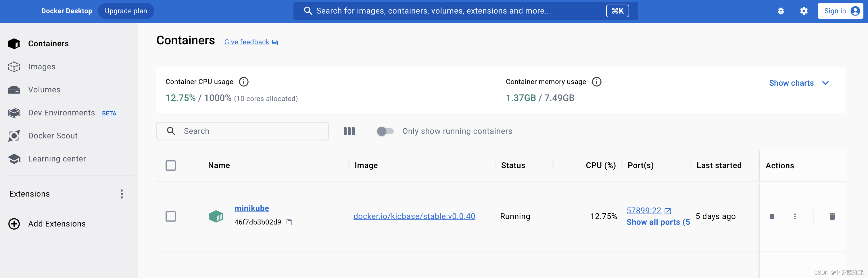
Task: Focus the containers Search field
Action: click(x=242, y=131)
